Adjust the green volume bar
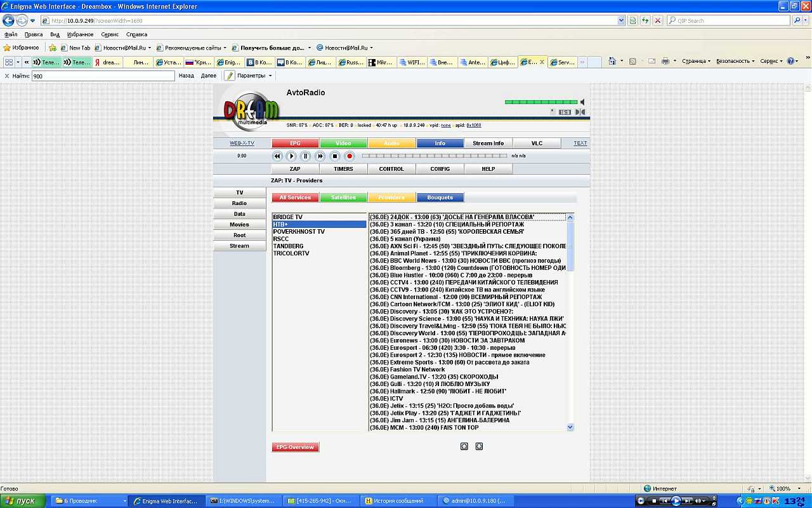The image size is (812, 508). coord(541,102)
